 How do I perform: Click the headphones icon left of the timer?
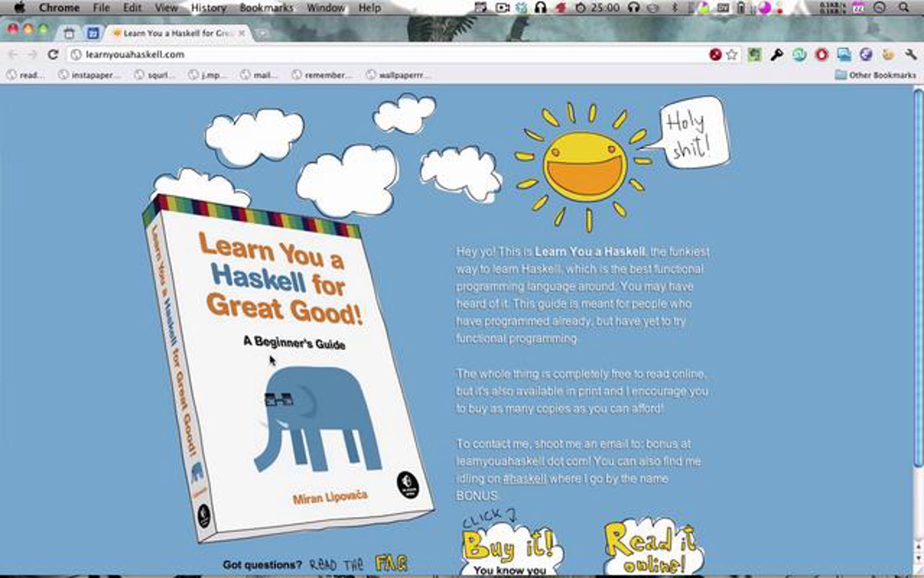click(x=541, y=7)
